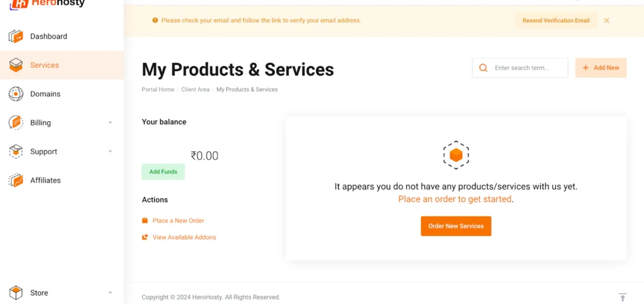Click the Domains globe icon
The width and height of the screenshot is (644, 304).
point(16,94)
